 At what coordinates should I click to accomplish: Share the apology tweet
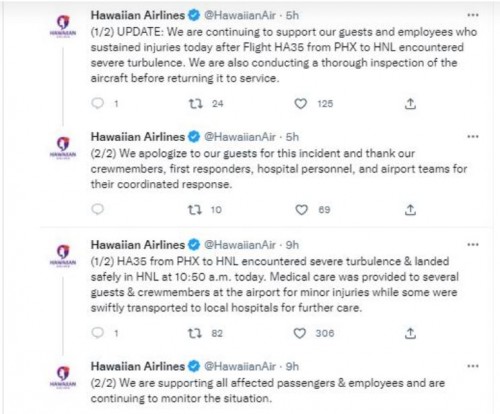[410, 210]
